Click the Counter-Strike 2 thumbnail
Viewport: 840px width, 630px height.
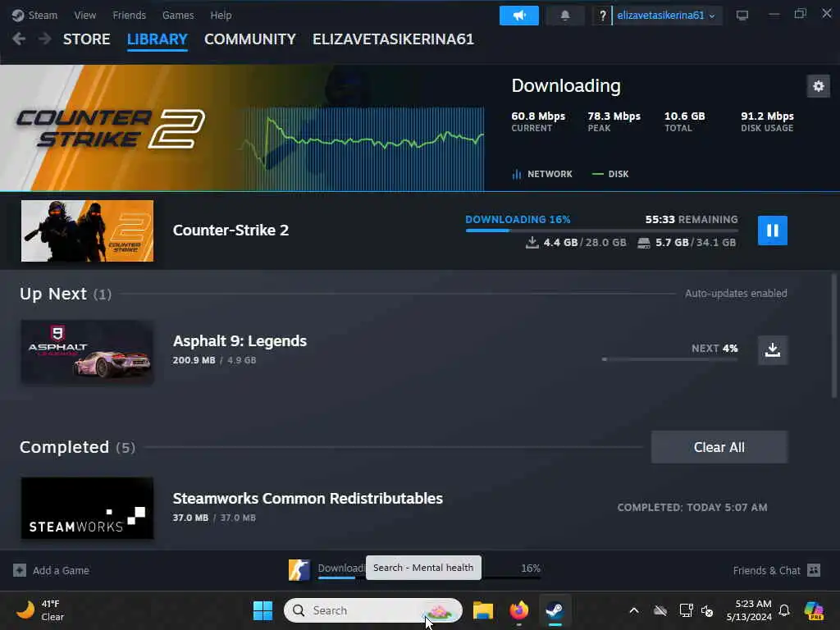(x=87, y=231)
